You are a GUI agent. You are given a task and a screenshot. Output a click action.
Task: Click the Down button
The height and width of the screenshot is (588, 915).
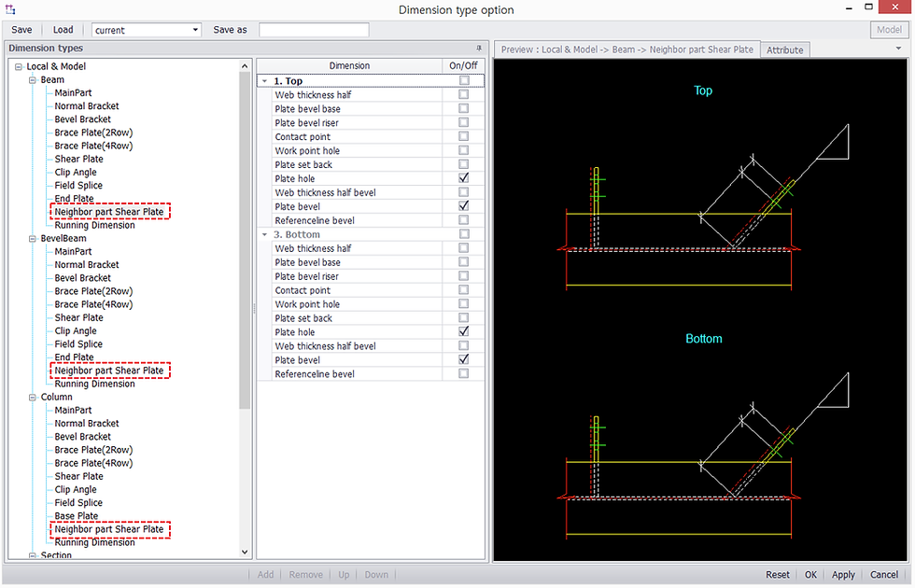(x=376, y=575)
